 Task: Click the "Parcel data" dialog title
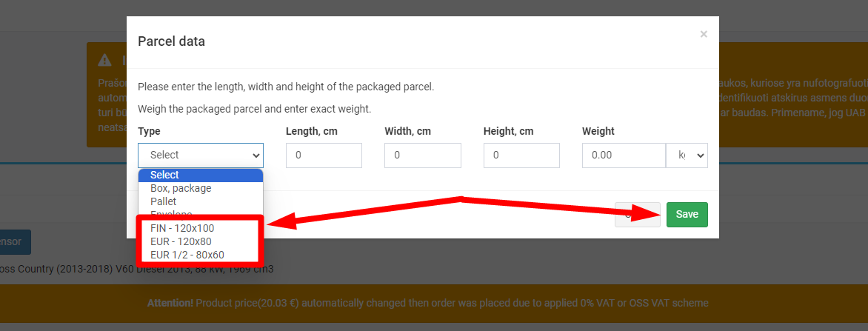(171, 41)
